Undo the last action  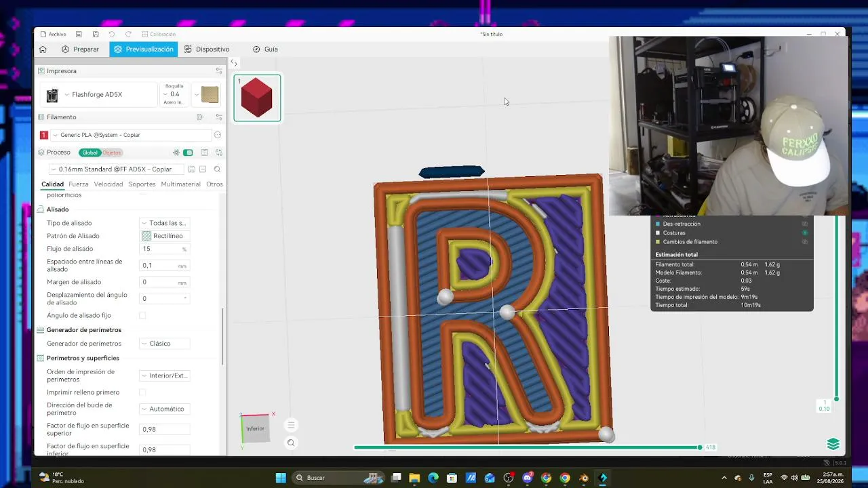coord(112,34)
